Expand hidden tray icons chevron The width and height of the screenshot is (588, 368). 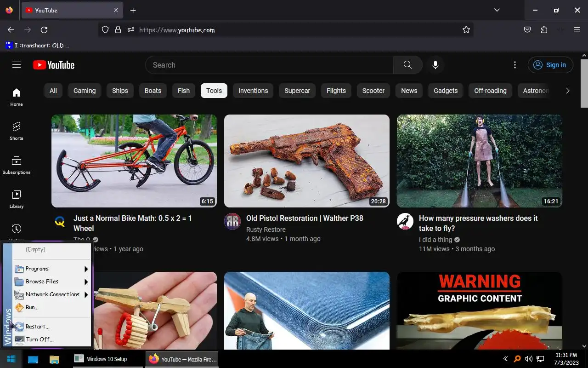tap(506, 359)
